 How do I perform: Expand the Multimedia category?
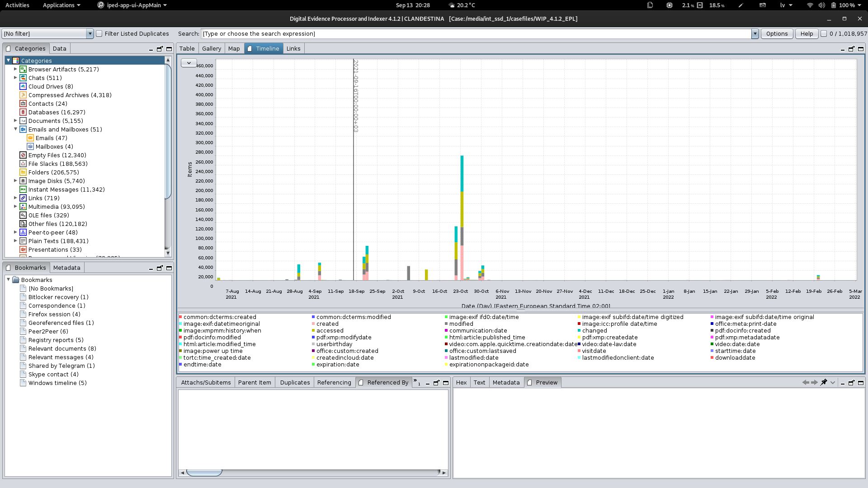click(15, 206)
